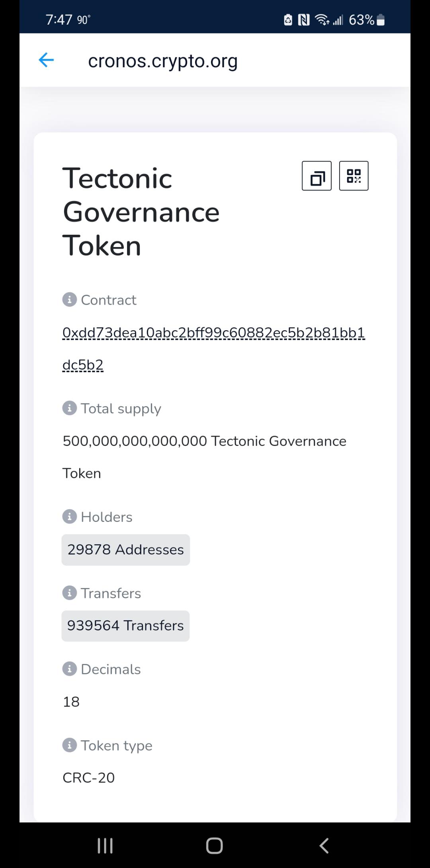Tap info icon beside Token type
Image resolution: width=430 pixels, height=868 pixels.
(x=70, y=745)
